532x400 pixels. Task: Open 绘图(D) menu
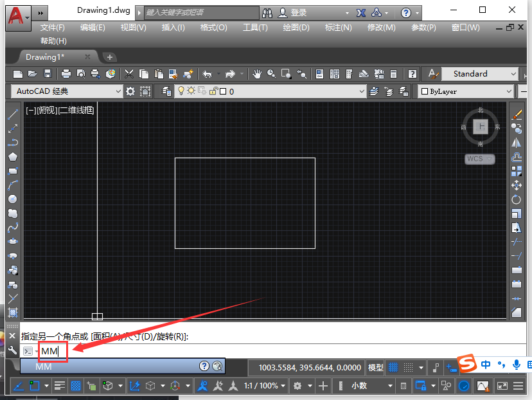[296, 28]
